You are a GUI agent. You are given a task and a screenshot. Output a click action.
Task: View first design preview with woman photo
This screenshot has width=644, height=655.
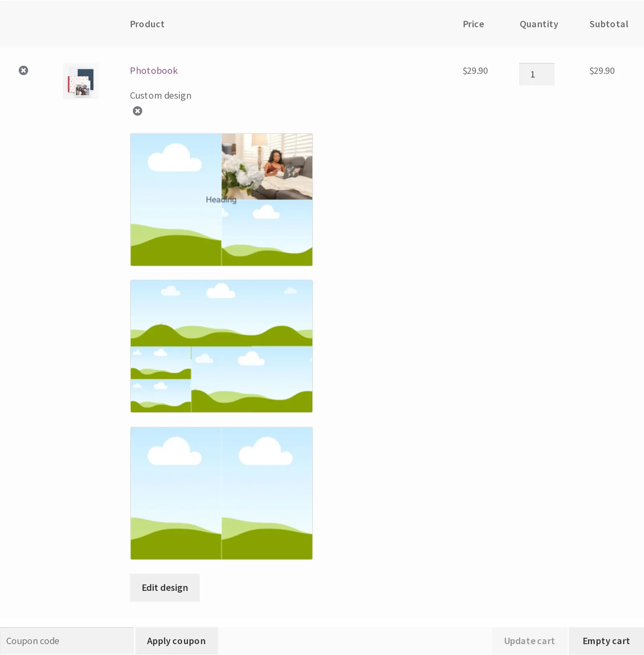pos(221,200)
